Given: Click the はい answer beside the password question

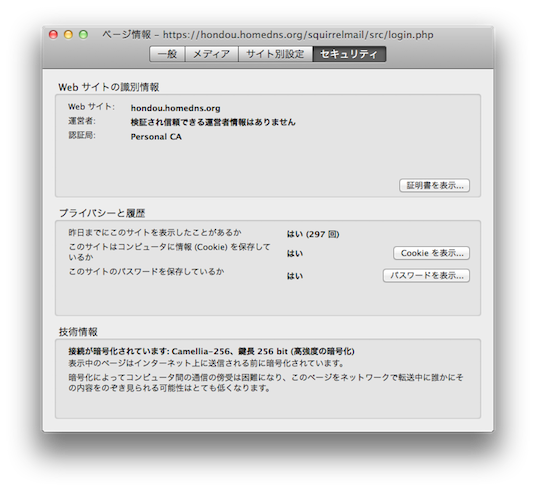Looking at the screenshot, I should 295,276.
